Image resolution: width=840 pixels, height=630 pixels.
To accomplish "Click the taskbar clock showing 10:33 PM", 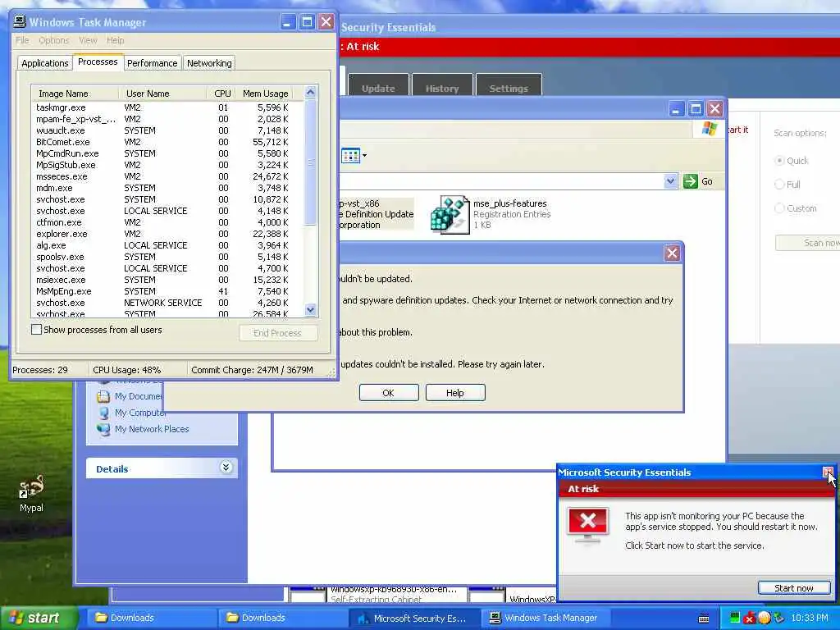I will click(x=810, y=618).
